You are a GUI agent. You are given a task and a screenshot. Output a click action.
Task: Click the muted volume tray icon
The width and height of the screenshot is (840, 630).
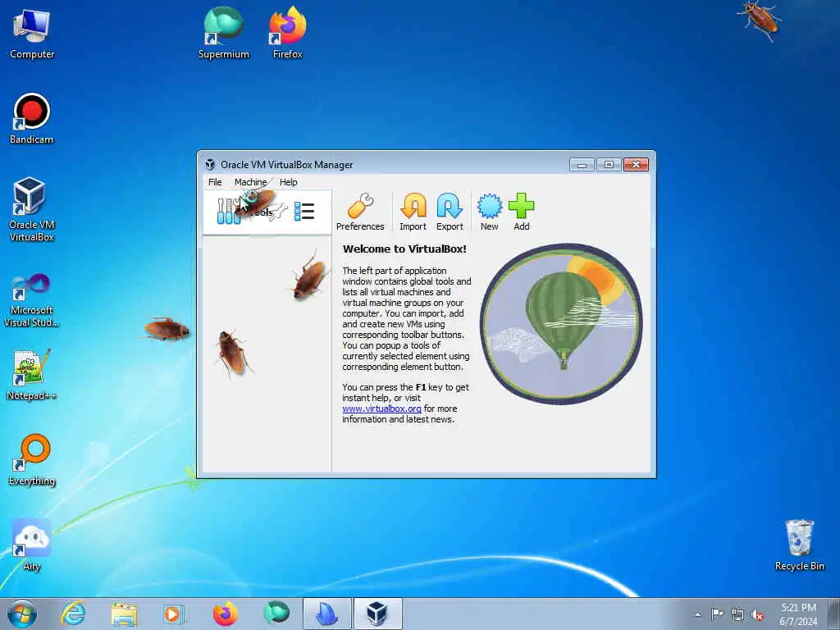tap(757, 615)
